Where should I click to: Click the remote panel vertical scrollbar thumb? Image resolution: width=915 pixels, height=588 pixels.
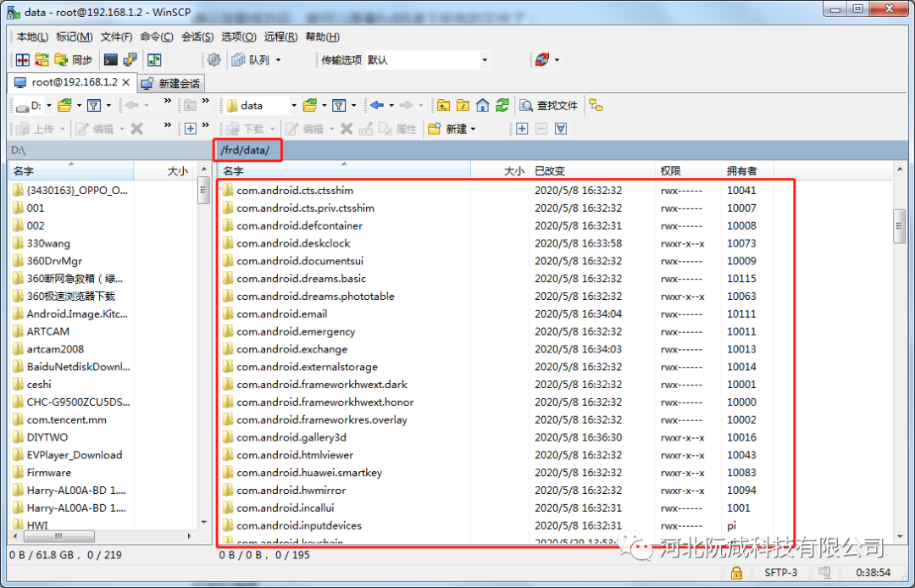(899, 227)
